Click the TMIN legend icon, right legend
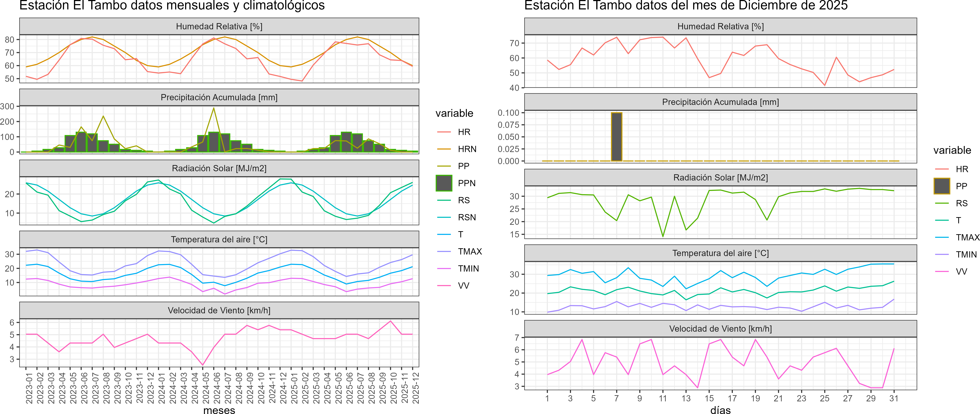This screenshot has height=414, width=980. pos(942,254)
